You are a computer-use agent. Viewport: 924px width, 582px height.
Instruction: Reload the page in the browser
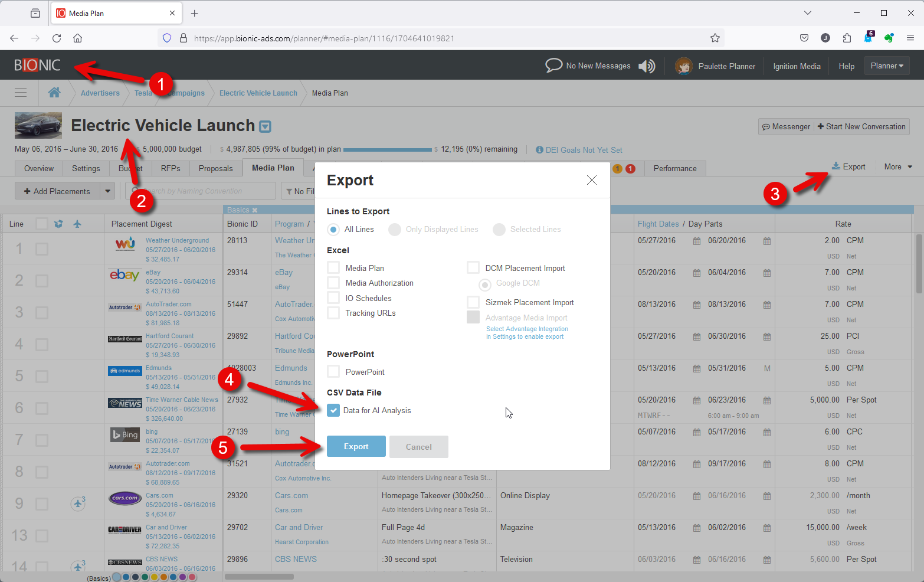57,38
